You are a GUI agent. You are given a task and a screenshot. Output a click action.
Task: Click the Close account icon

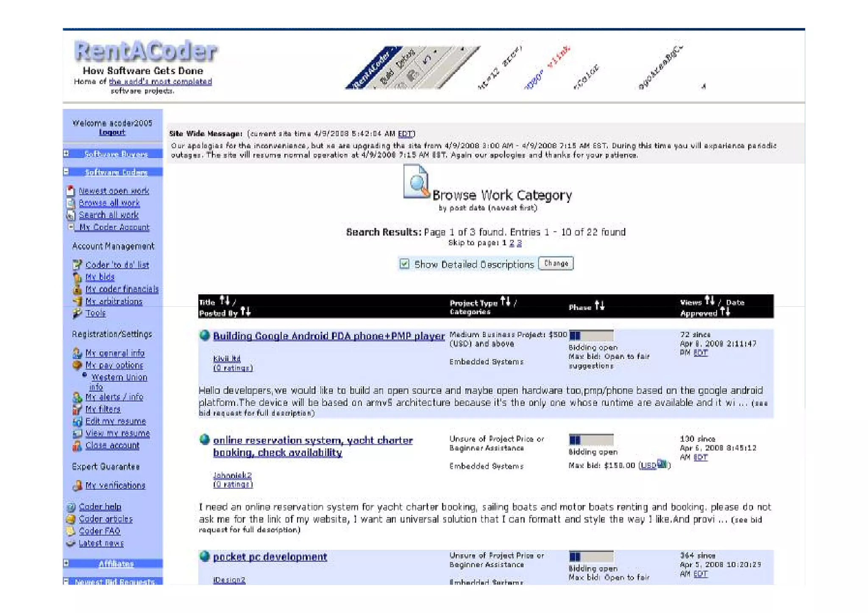(x=77, y=445)
